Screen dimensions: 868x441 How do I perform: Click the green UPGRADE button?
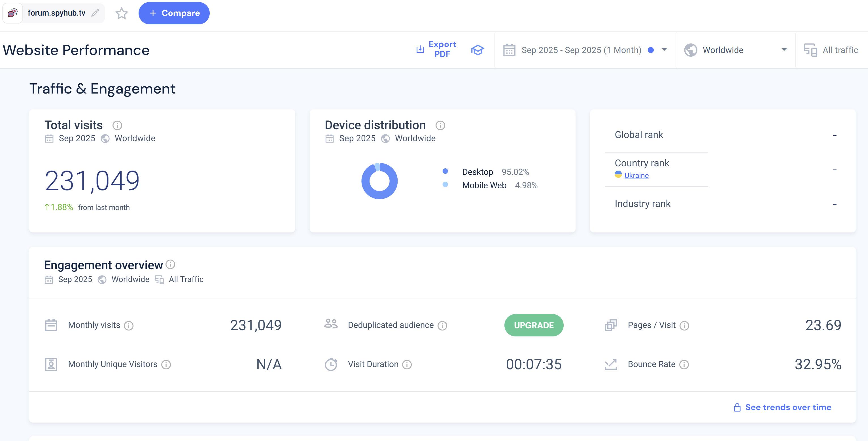tap(533, 325)
